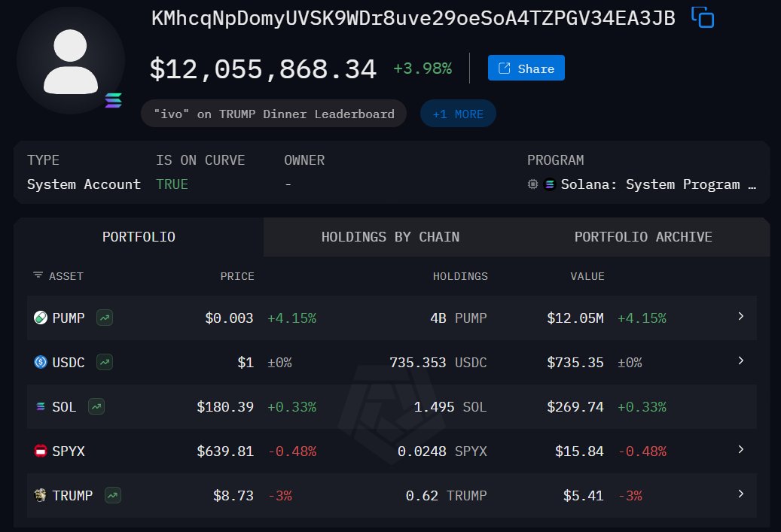The width and height of the screenshot is (781, 532).
Task: Click the Solana chain badge on the avatar
Action: click(113, 100)
